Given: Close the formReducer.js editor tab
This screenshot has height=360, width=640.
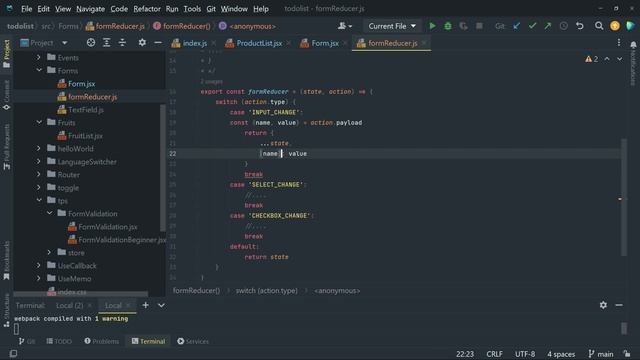Looking at the screenshot, I should [x=424, y=43].
